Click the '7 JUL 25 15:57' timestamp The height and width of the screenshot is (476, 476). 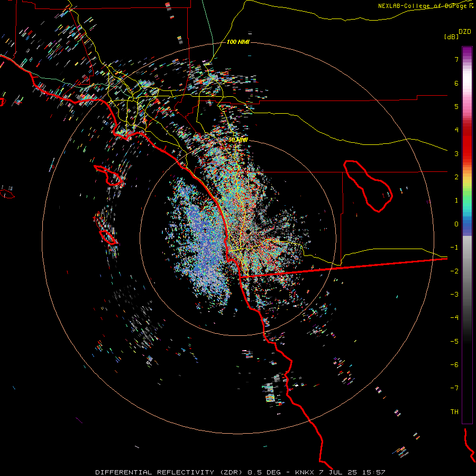click(x=352, y=472)
